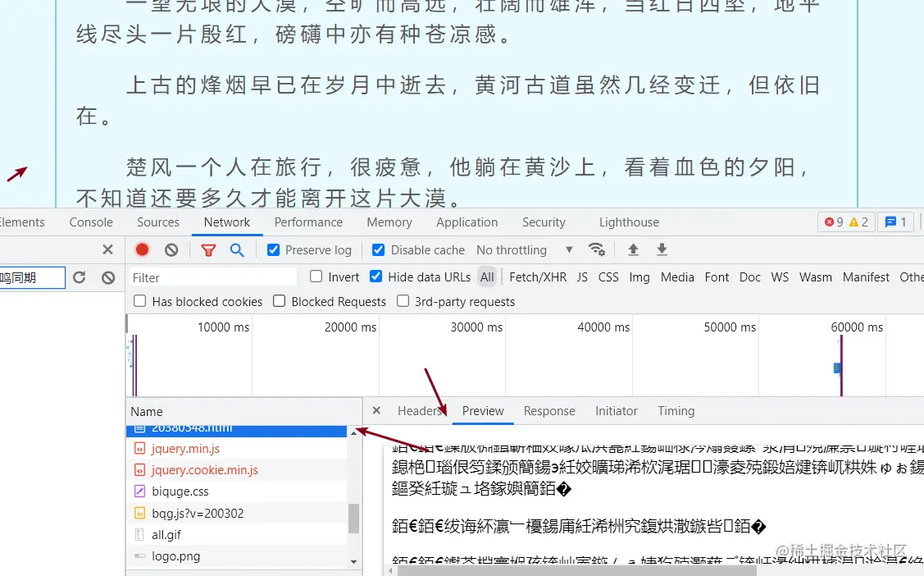Show the Initiator tab
Image resolution: width=924 pixels, height=576 pixels.
click(x=617, y=411)
